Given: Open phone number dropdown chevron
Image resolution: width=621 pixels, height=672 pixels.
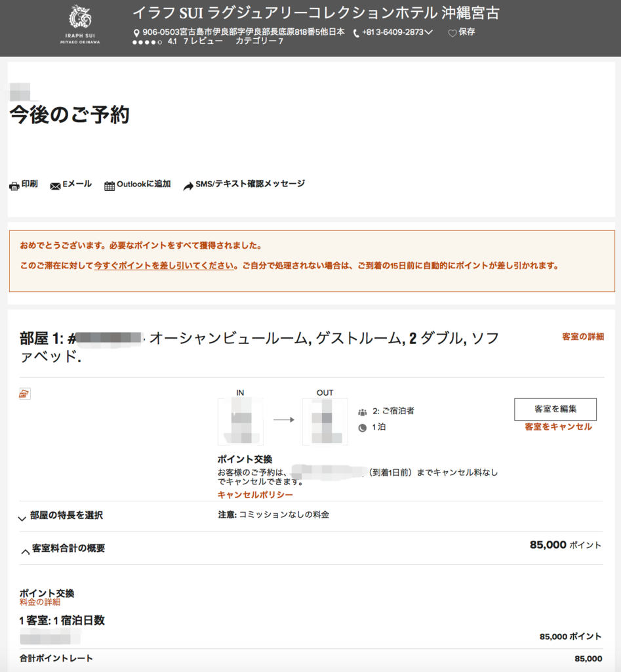Looking at the screenshot, I should (x=429, y=32).
